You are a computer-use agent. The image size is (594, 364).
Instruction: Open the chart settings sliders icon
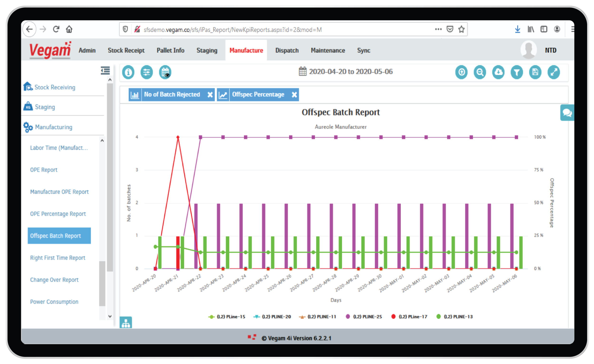[147, 72]
